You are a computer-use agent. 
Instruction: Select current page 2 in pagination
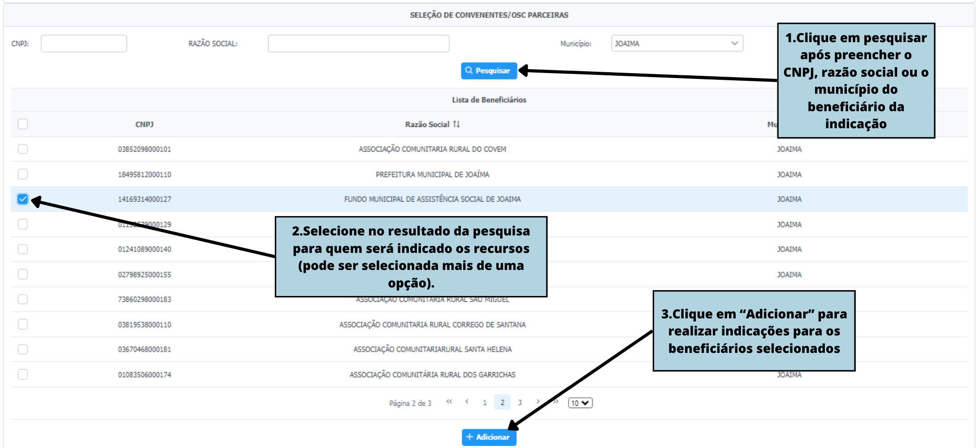coord(502,403)
